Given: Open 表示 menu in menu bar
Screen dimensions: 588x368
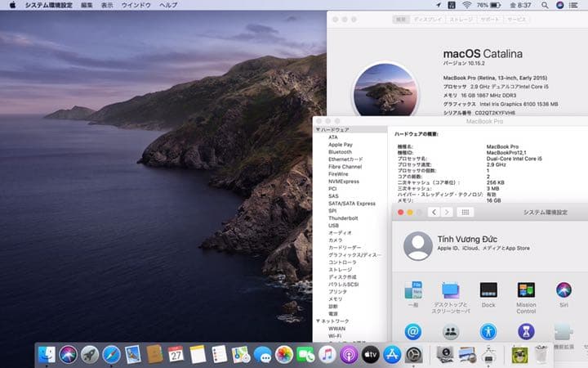Looking at the screenshot, I should click(107, 5).
